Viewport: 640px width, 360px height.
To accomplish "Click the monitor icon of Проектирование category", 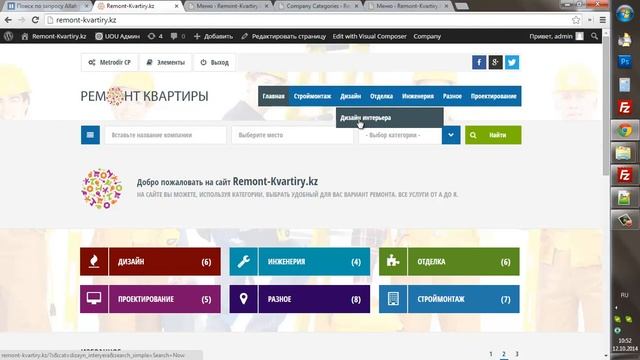I will [94, 299].
